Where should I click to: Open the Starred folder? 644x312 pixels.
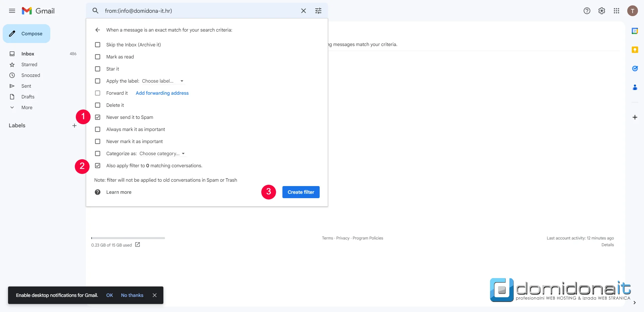(x=29, y=64)
